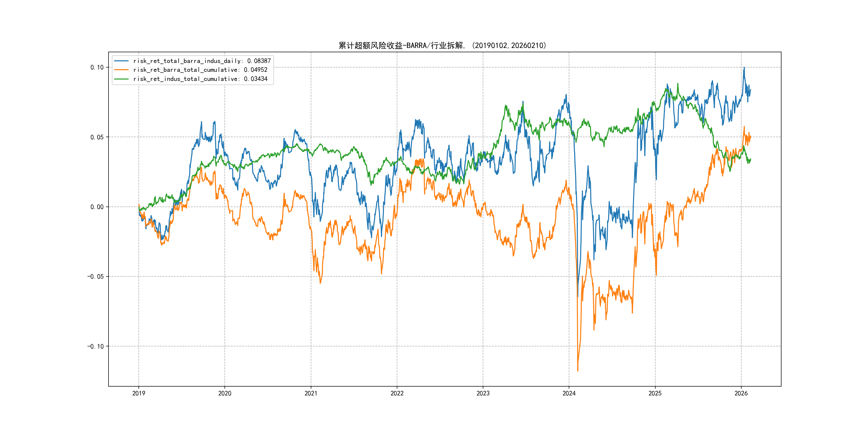
Task: Click the 2019 x-axis tick label
Action: point(139,393)
